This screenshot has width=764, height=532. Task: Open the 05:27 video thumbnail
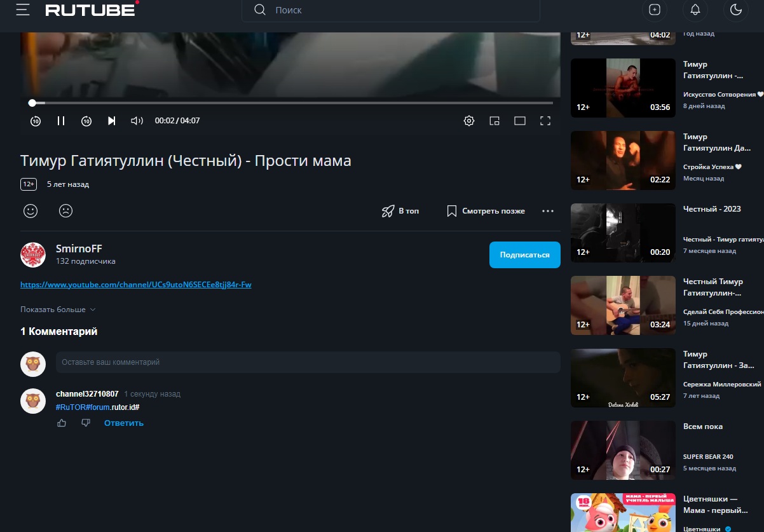coord(623,378)
